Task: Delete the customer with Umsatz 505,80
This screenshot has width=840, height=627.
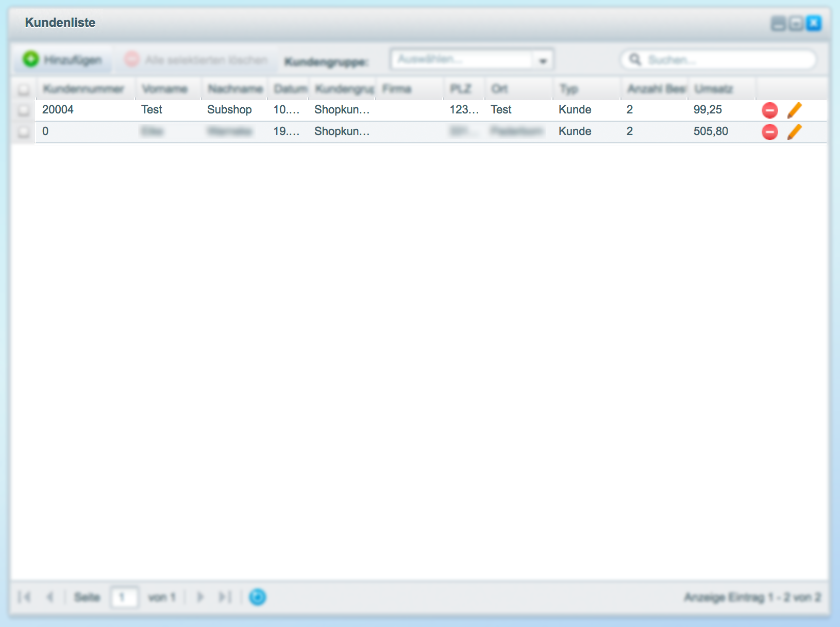Action: (x=769, y=132)
